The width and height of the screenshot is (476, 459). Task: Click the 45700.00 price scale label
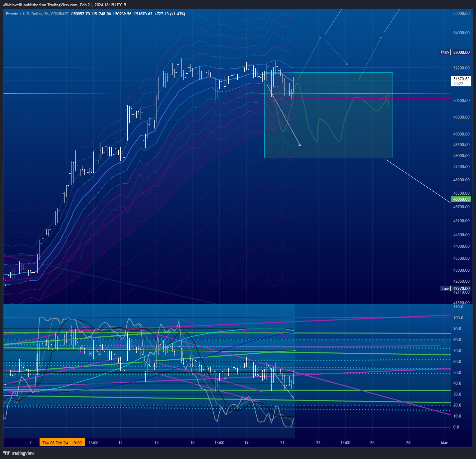[461, 207]
